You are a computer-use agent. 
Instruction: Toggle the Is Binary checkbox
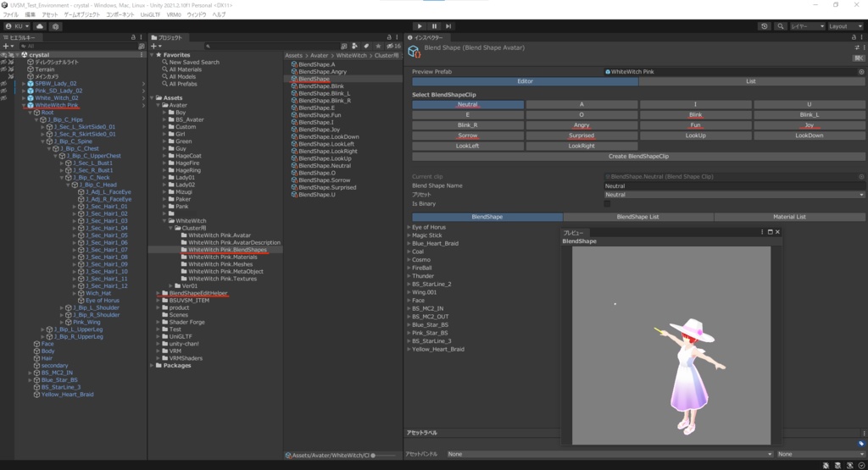(607, 204)
